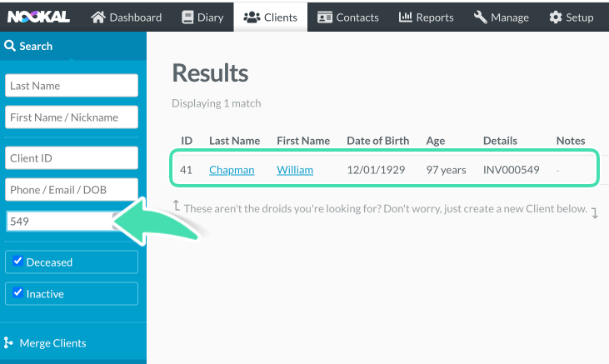Image resolution: width=609 pixels, height=364 pixels.
Task: Click the Merge Clients branch icon
Action: [8, 342]
